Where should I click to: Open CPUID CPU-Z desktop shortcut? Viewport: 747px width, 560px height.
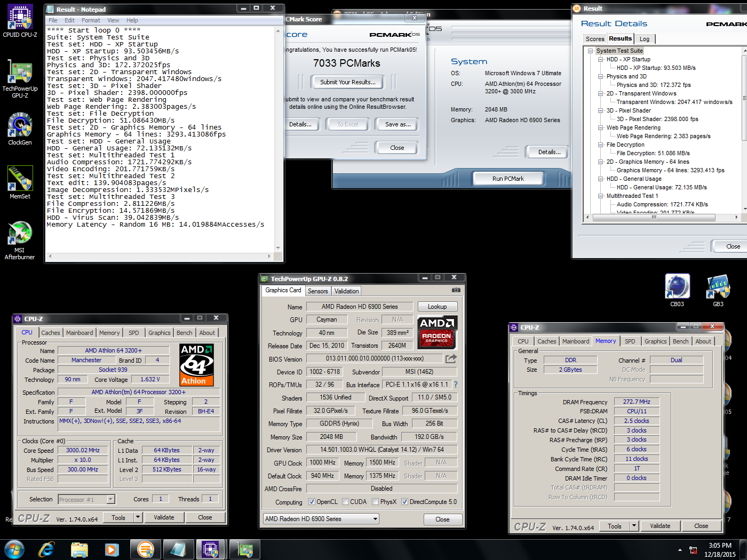[x=20, y=21]
